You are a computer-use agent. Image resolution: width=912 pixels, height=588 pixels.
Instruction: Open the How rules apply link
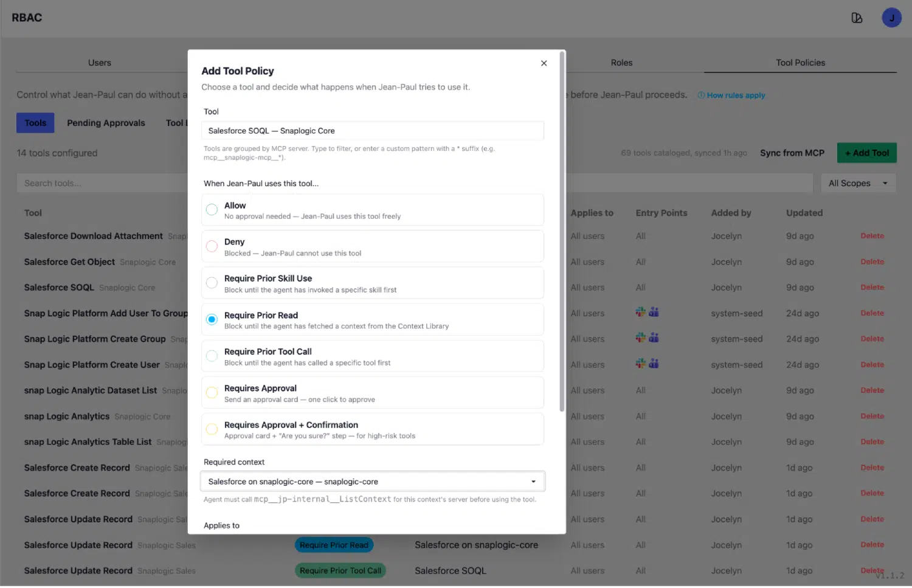[731, 95]
